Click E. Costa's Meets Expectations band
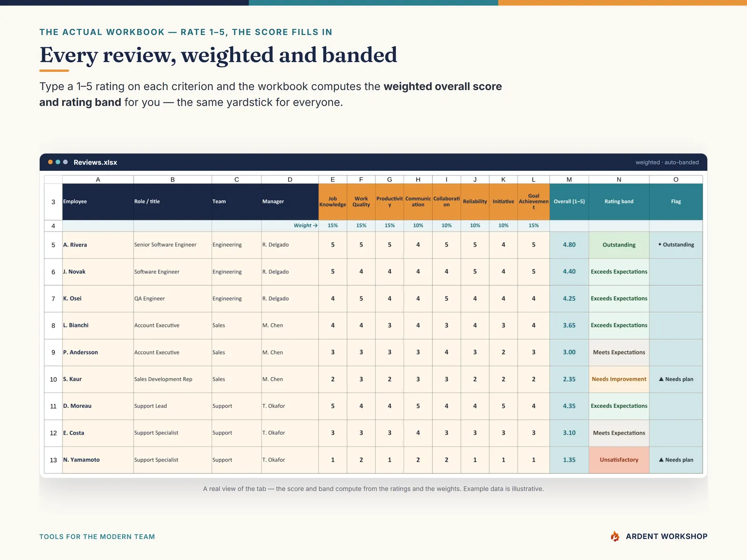Image resolution: width=747 pixels, height=560 pixels. tap(619, 433)
